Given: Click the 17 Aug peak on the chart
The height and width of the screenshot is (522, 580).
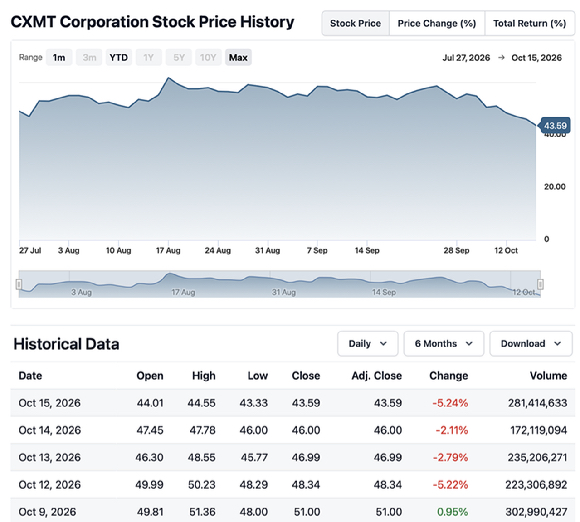Looking at the screenshot, I should [168, 78].
